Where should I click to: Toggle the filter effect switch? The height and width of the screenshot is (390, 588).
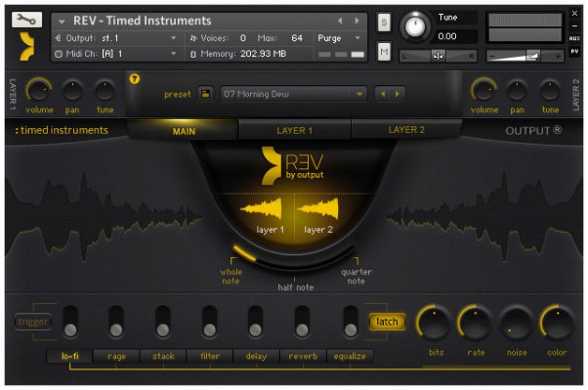point(209,322)
